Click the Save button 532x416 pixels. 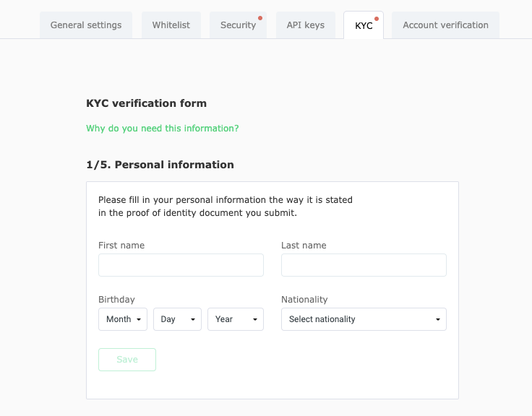tap(127, 360)
